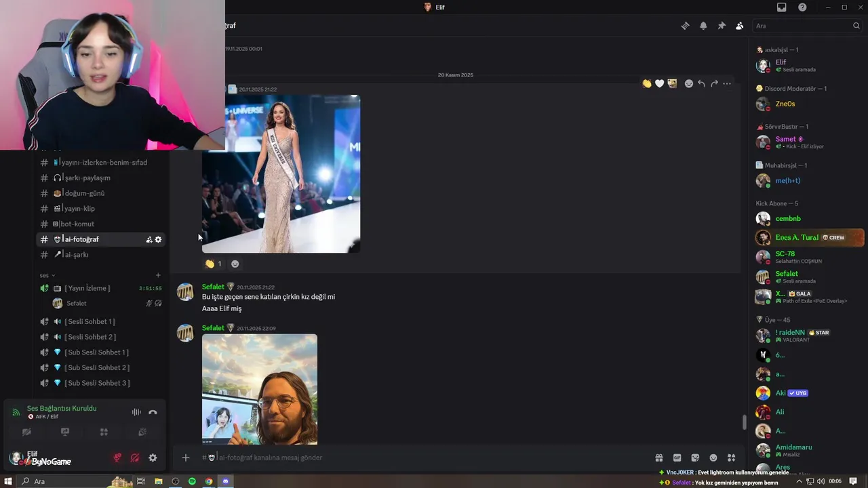Open Chrome from the Windows taskbar

[x=209, y=481]
